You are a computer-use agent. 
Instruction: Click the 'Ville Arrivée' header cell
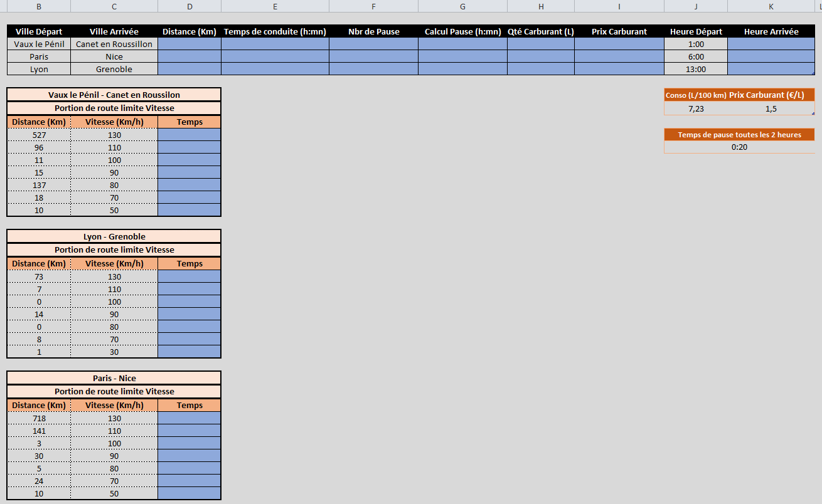[x=114, y=31]
